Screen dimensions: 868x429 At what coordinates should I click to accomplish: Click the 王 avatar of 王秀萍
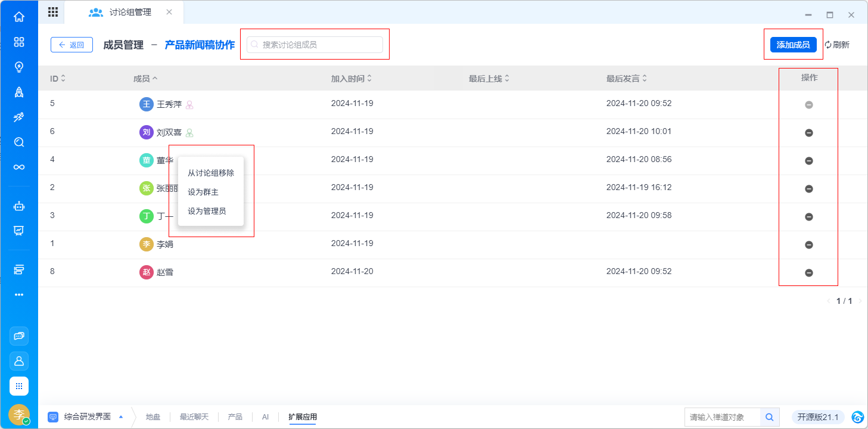point(147,104)
